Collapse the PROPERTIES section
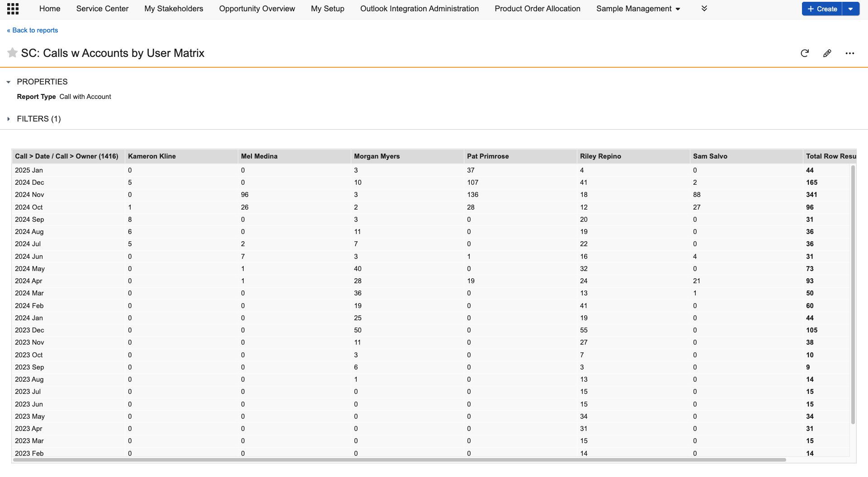The image size is (868, 477). point(9,82)
